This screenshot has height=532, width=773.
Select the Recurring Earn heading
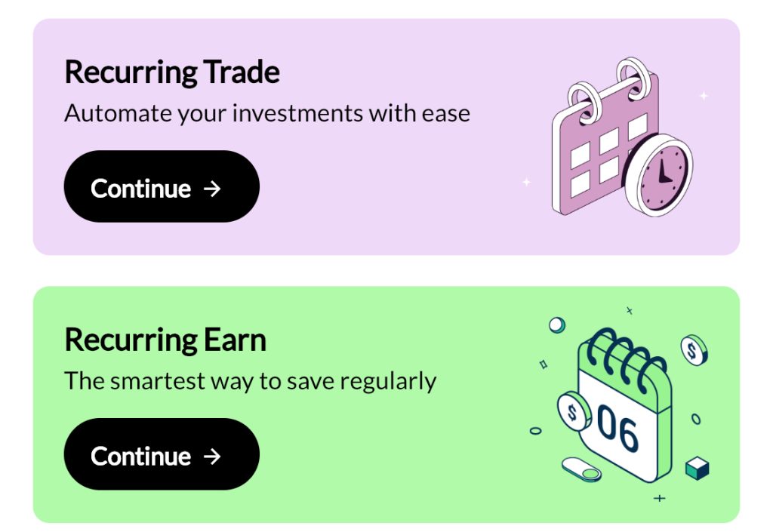(x=165, y=340)
